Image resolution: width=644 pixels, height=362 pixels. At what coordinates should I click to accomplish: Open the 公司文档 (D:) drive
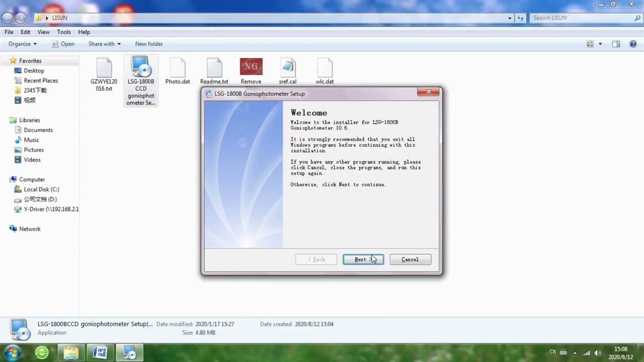click(40, 200)
